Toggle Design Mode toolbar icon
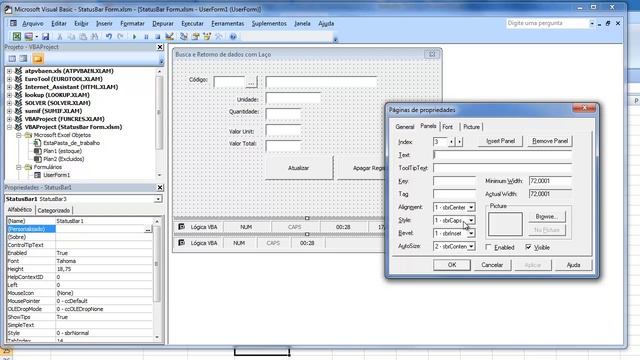This screenshot has width=640, height=360. click(169, 37)
